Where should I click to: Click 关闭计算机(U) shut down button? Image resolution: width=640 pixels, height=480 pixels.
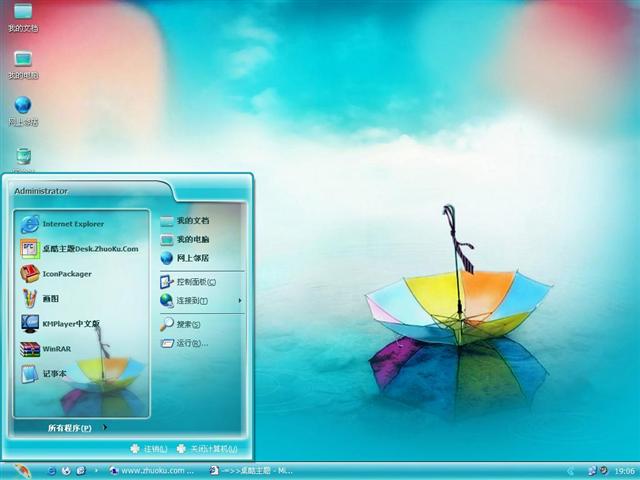click(207, 449)
